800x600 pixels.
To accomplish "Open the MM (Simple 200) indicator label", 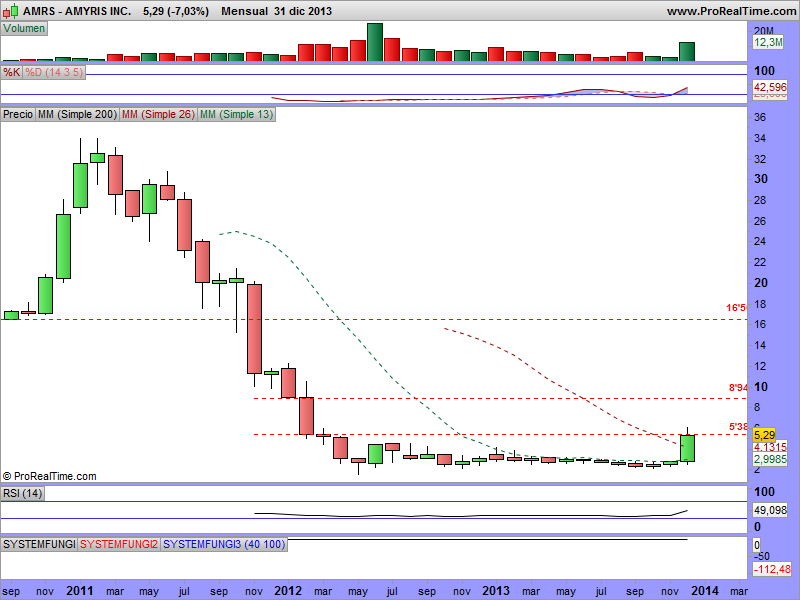I will pos(77,114).
